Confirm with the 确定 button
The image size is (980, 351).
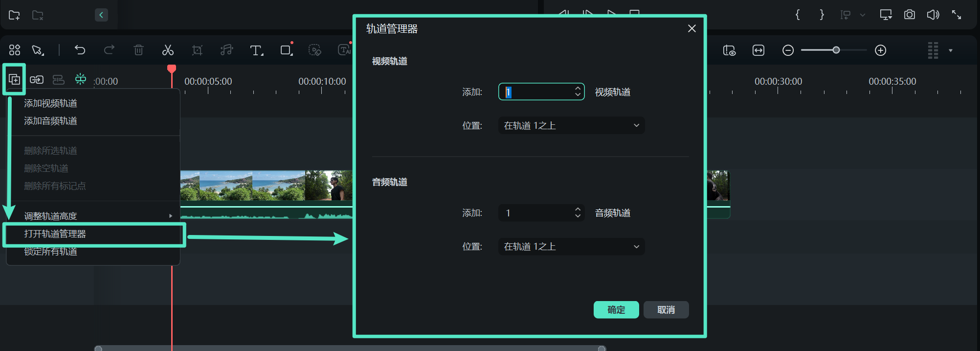(x=616, y=309)
